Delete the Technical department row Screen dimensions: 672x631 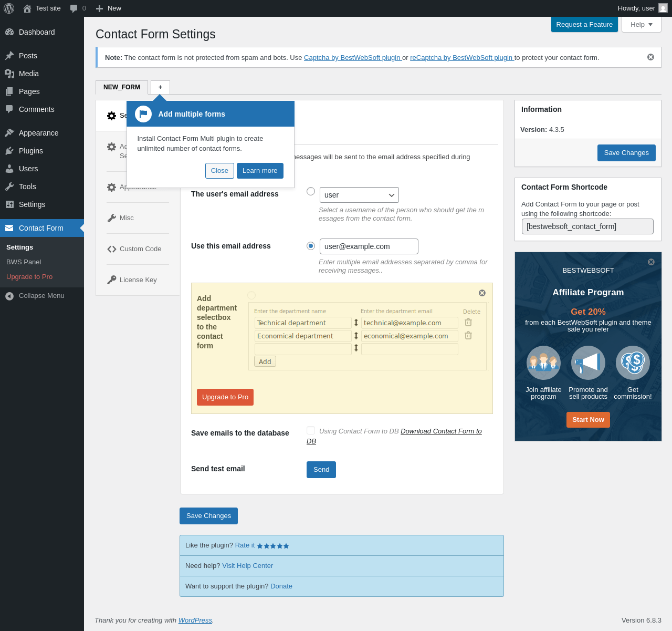468,322
